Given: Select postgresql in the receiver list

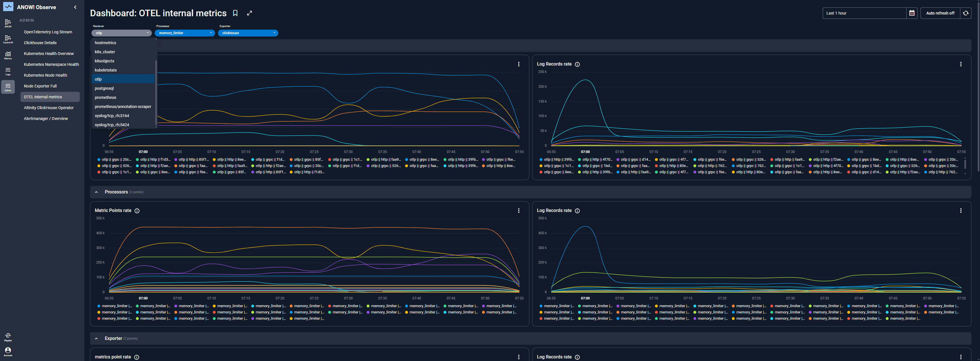Looking at the screenshot, I should click(x=104, y=88).
